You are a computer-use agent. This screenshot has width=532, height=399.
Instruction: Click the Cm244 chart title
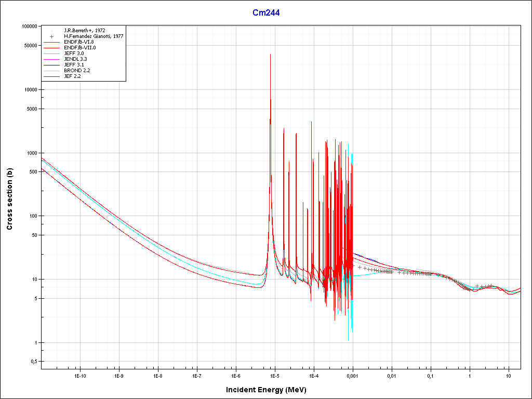266,13
